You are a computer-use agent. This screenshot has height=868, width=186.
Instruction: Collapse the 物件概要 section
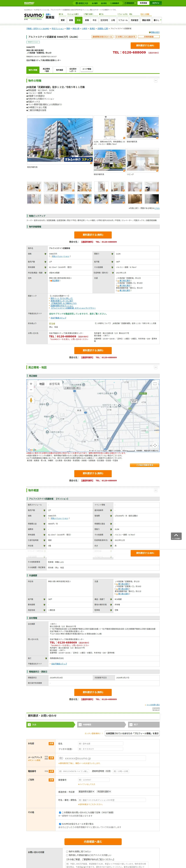pos(156,490)
